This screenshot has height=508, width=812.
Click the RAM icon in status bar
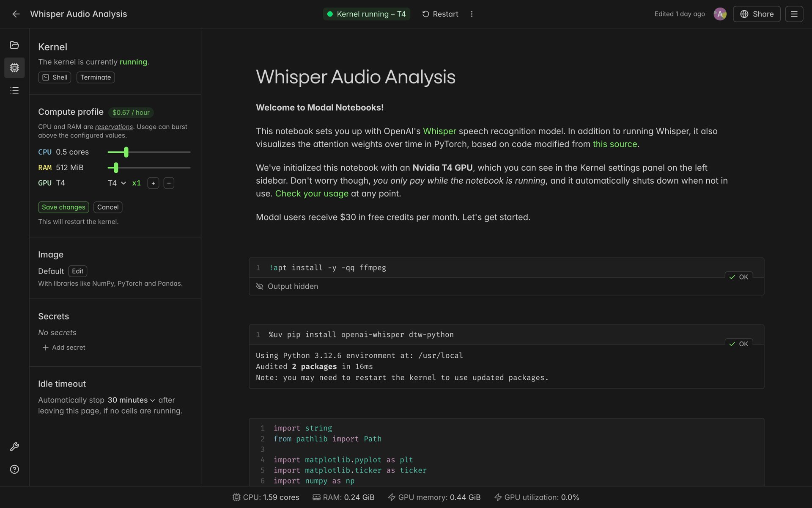tap(316, 497)
